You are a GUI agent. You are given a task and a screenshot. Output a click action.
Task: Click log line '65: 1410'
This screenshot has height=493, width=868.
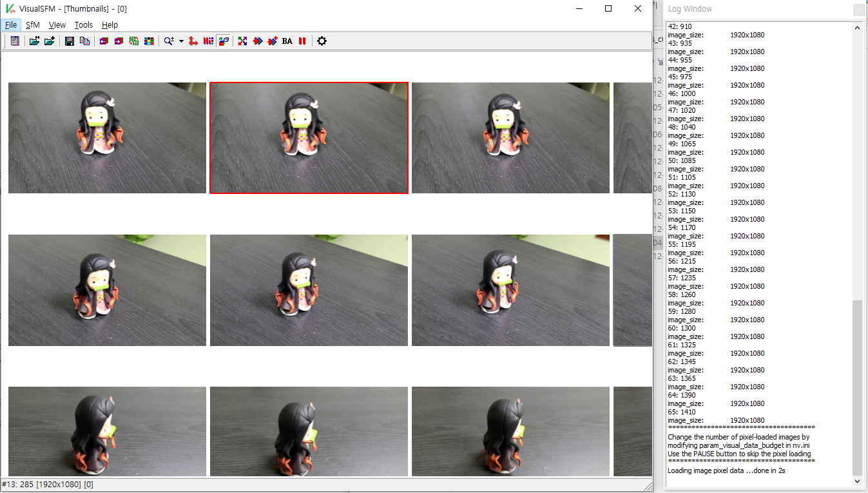[x=682, y=412]
